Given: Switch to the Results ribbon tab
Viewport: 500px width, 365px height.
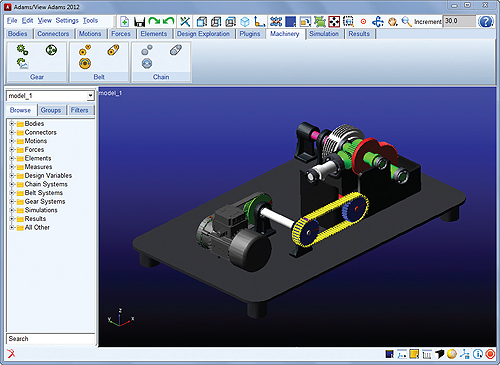Looking at the screenshot, I should [359, 34].
